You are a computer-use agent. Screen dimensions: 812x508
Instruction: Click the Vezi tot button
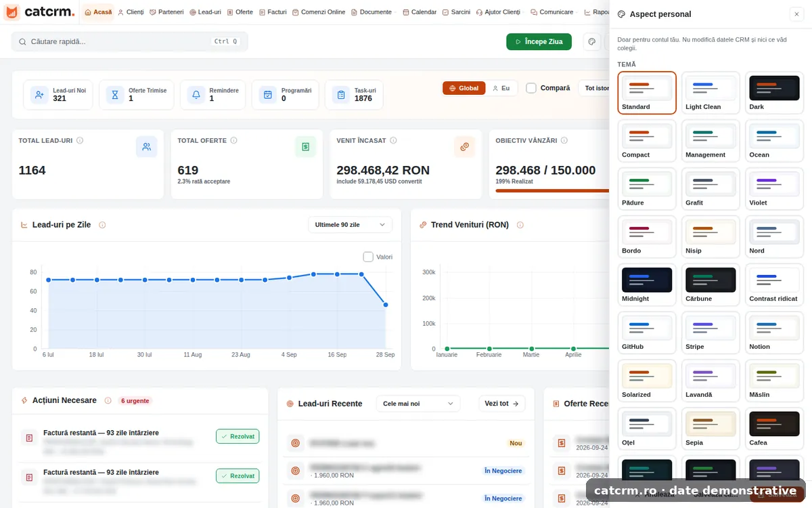pos(501,404)
